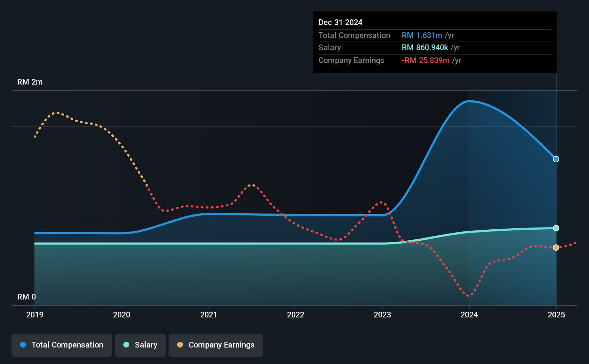Click the RM 2m y-axis label
Viewport: 589px width, 364px height.
point(30,82)
